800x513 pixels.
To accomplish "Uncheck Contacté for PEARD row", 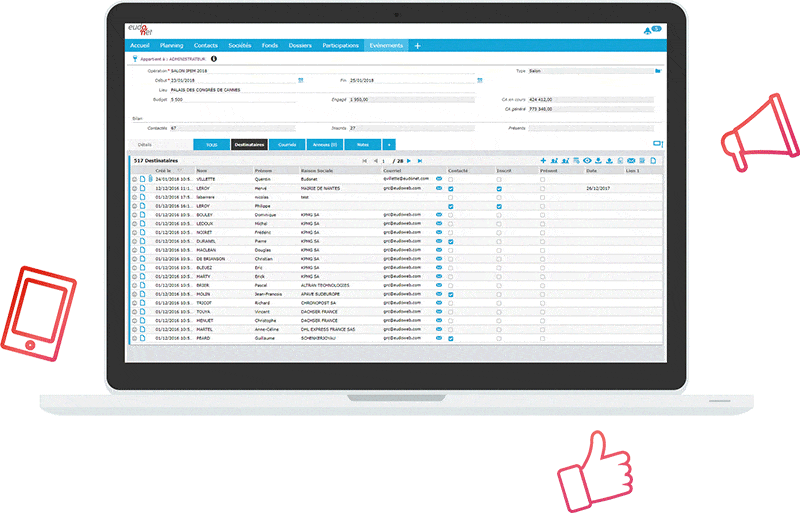I will (x=451, y=338).
